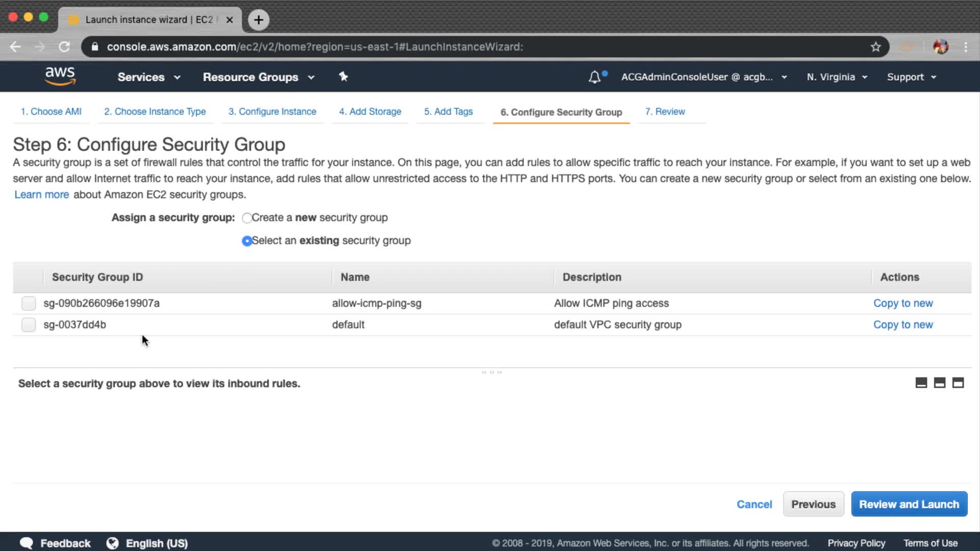
Task: Check the default security group row
Action: pyautogui.click(x=29, y=325)
